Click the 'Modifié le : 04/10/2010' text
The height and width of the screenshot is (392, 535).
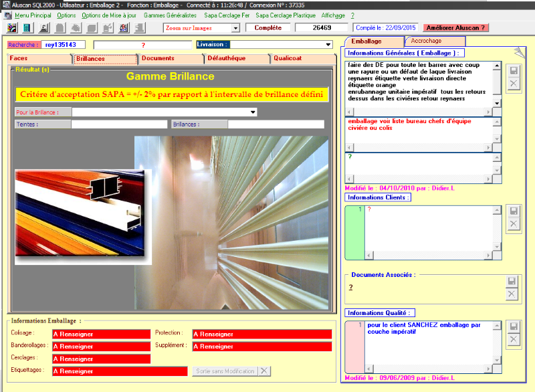coord(399,188)
